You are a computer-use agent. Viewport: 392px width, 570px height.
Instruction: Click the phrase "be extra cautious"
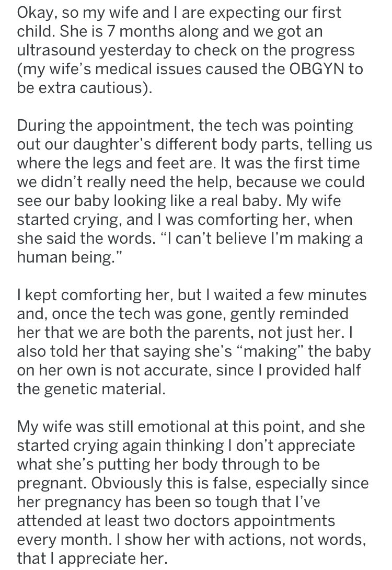click(x=82, y=88)
